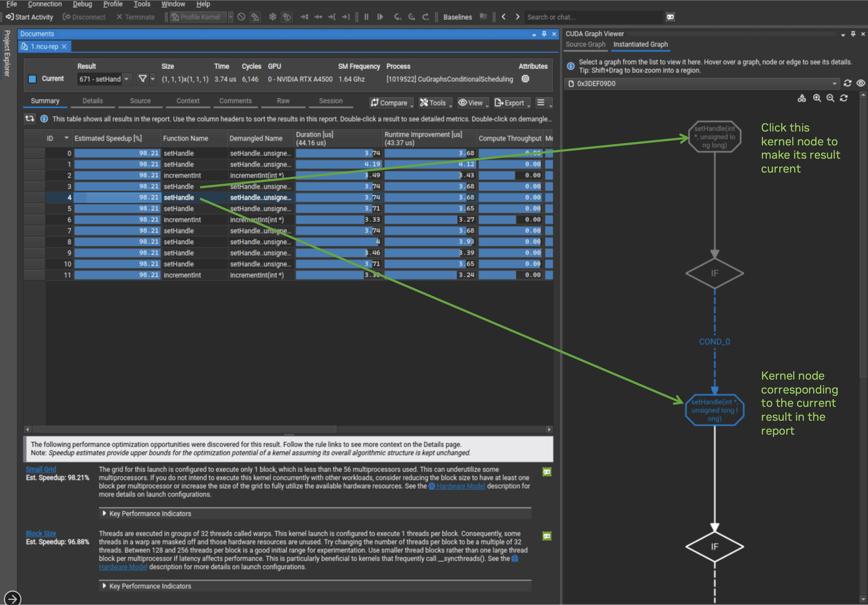Click the Profile Kernel button
Viewport: 868px width, 605px height.
click(198, 17)
